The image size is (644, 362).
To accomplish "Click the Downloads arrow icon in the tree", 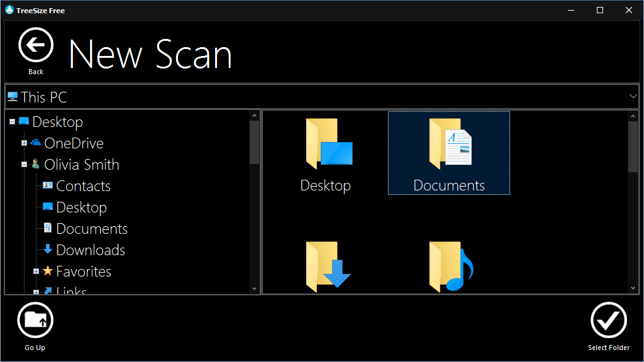I will 48,249.
